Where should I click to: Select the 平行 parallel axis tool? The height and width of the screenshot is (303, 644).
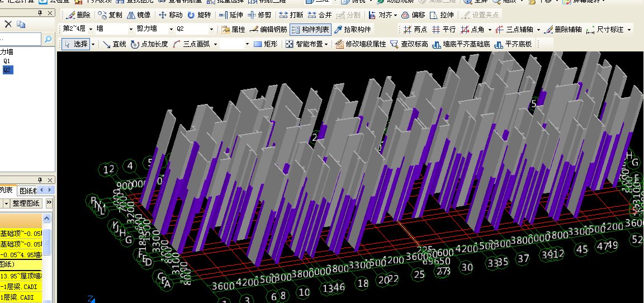pyautogui.click(x=444, y=30)
